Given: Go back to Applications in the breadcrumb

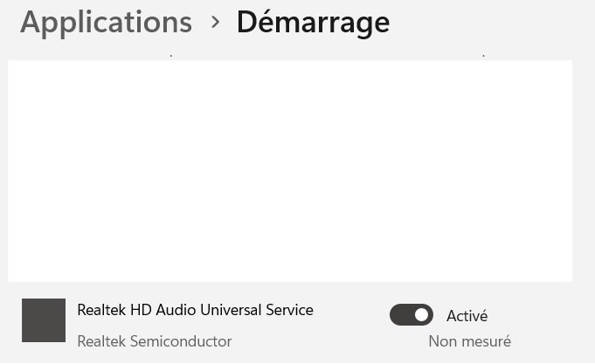Looking at the screenshot, I should point(106,22).
